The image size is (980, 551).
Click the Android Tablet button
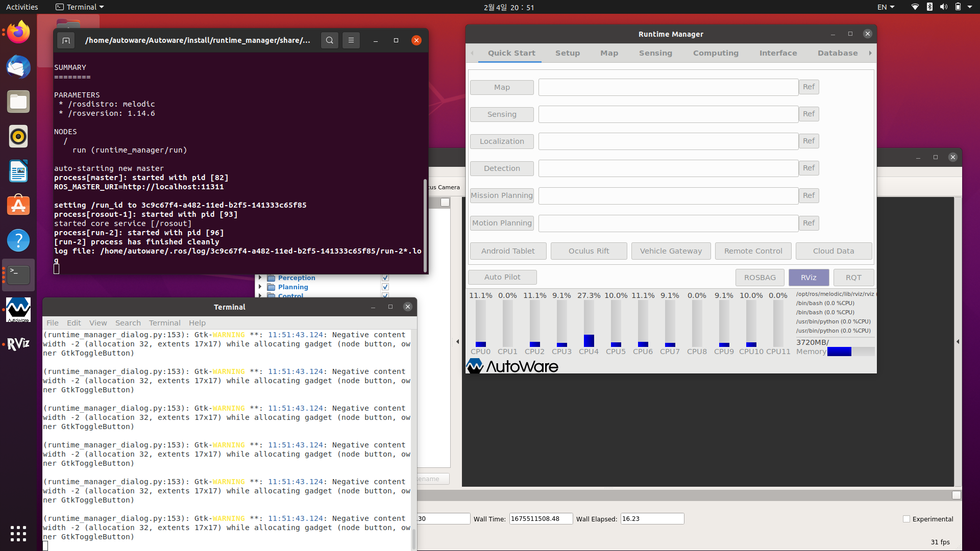(x=508, y=251)
